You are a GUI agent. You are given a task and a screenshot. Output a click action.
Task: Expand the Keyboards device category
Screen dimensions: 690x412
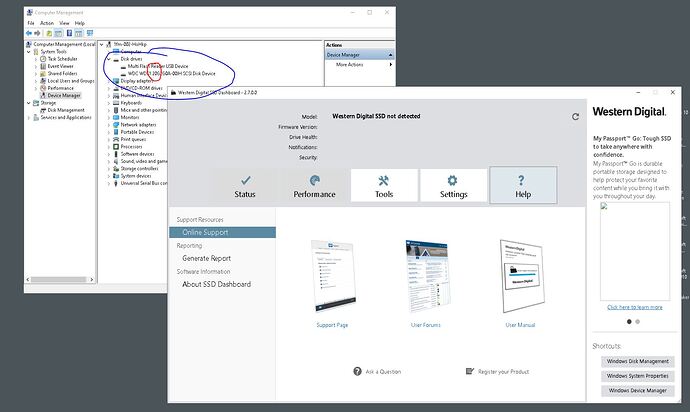tap(109, 103)
